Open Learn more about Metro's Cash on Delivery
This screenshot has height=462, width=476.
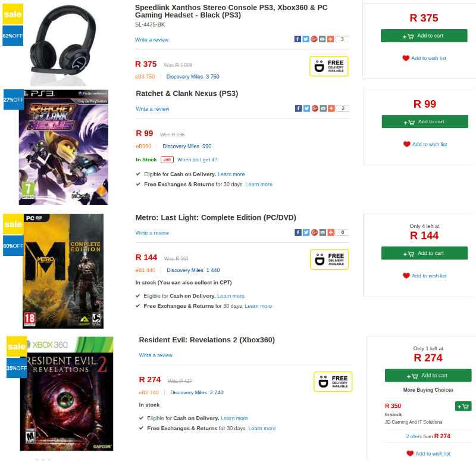pyautogui.click(x=231, y=296)
